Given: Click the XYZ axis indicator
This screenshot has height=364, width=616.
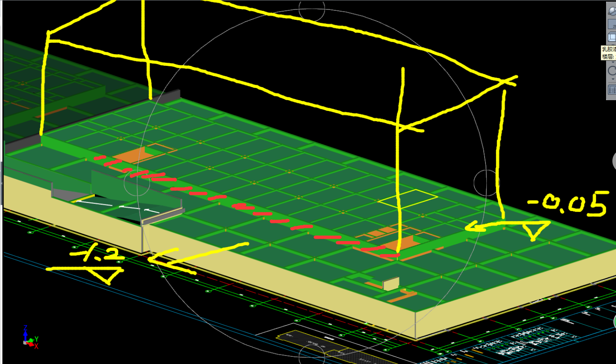Looking at the screenshot, I should click(30, 337).
